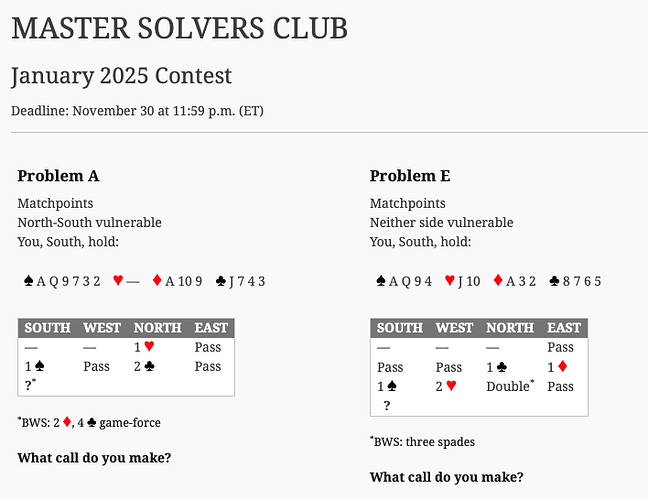Click the spade suit icon in Problem A hand

pos(29,281)
